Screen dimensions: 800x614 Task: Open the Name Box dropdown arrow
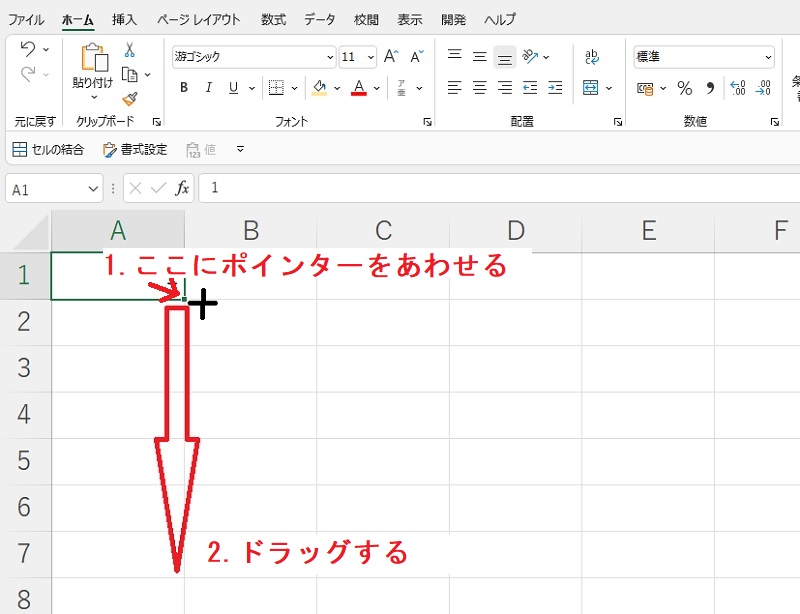tap(94, 188)
